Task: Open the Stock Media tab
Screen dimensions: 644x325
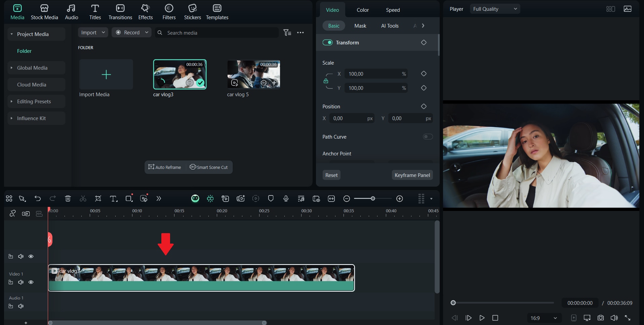Action: coord(44,12)
